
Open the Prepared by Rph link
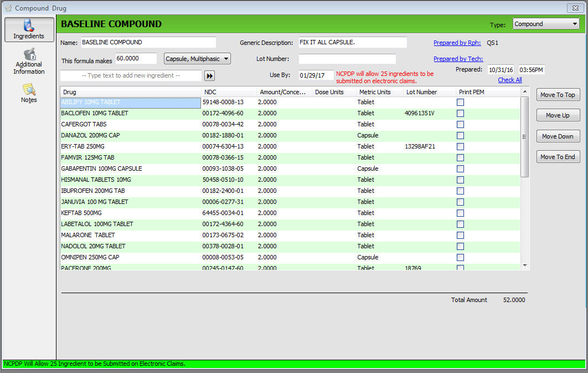[457, 43]
